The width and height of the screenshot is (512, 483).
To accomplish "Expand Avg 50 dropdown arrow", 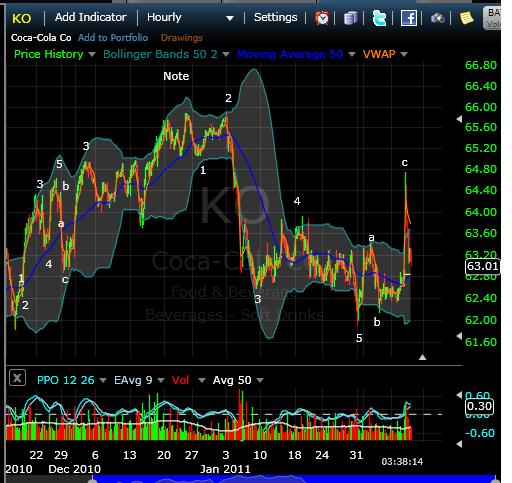I will pyautogui.click(x=260, y=380).
